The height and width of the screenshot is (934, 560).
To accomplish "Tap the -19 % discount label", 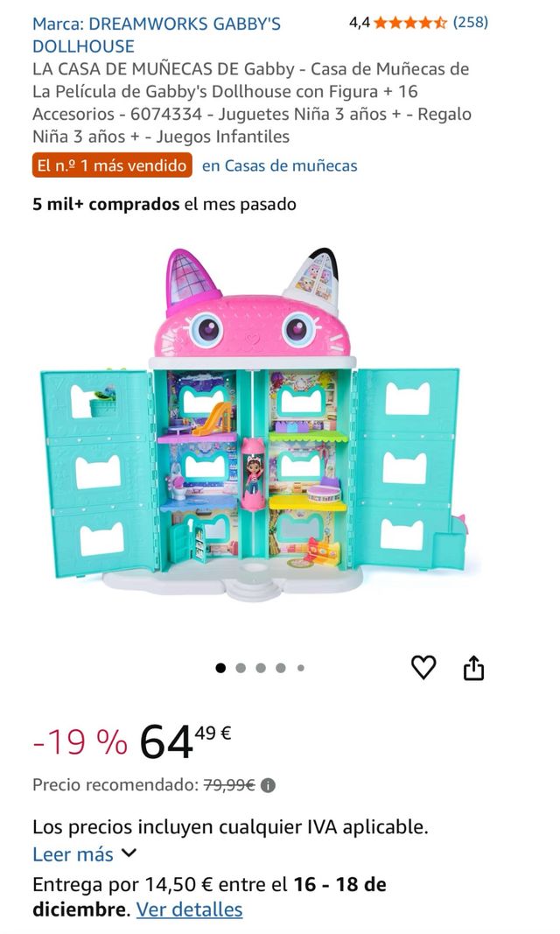I will 80,742.
